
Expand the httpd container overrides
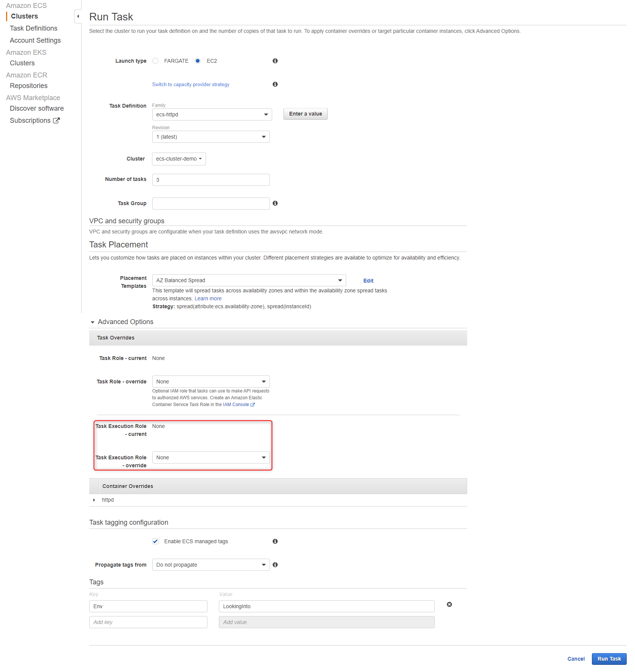click(x=94, y=500)
